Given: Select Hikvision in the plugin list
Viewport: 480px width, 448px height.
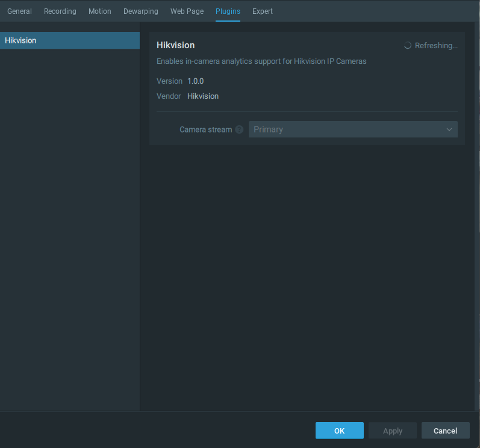Looking at the screenshot, I should [x=70, y=40].
